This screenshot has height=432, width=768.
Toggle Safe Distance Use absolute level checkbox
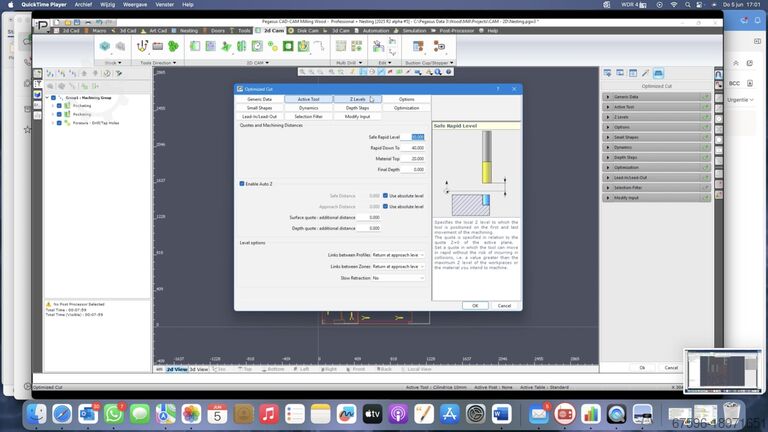point(386,195)
